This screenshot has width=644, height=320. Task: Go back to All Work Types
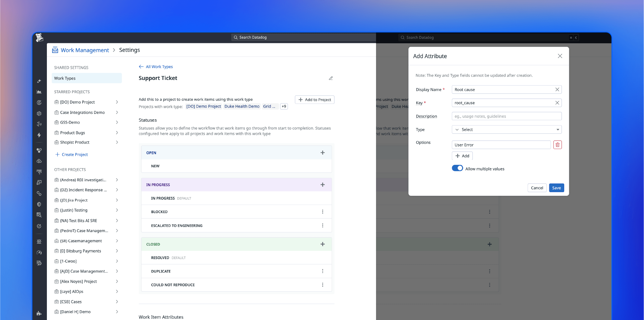click(159, 67)
